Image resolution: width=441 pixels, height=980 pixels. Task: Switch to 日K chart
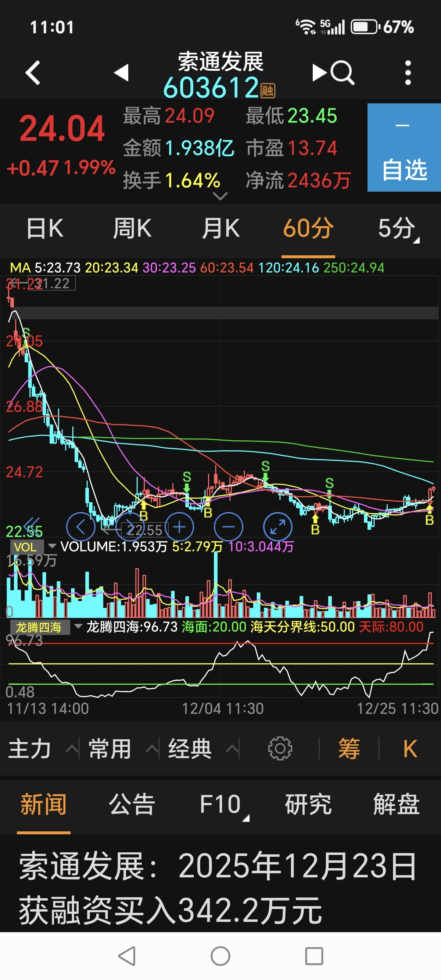(44, 228)
